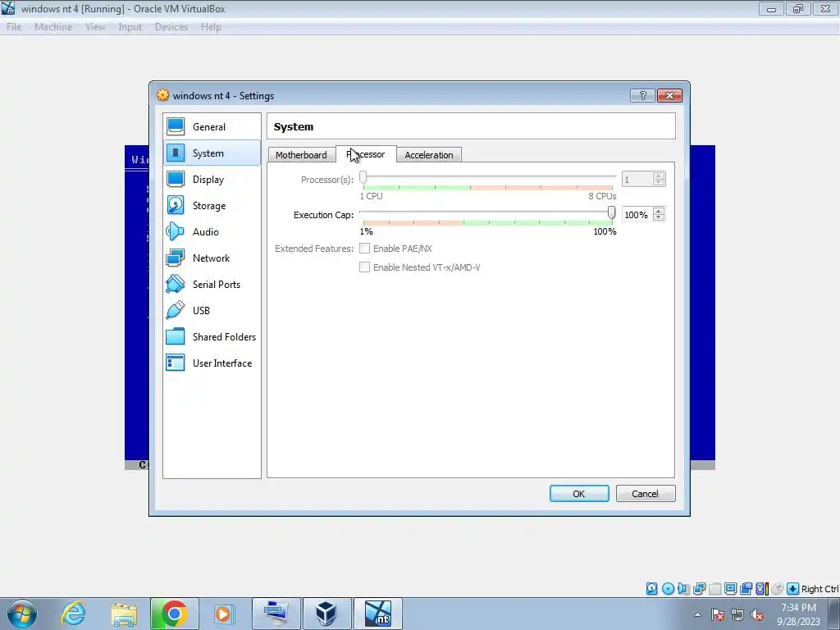This screenshot has height=630, width=840.
Task: Switch to the Motherboard tab
Action: (301, 155)
